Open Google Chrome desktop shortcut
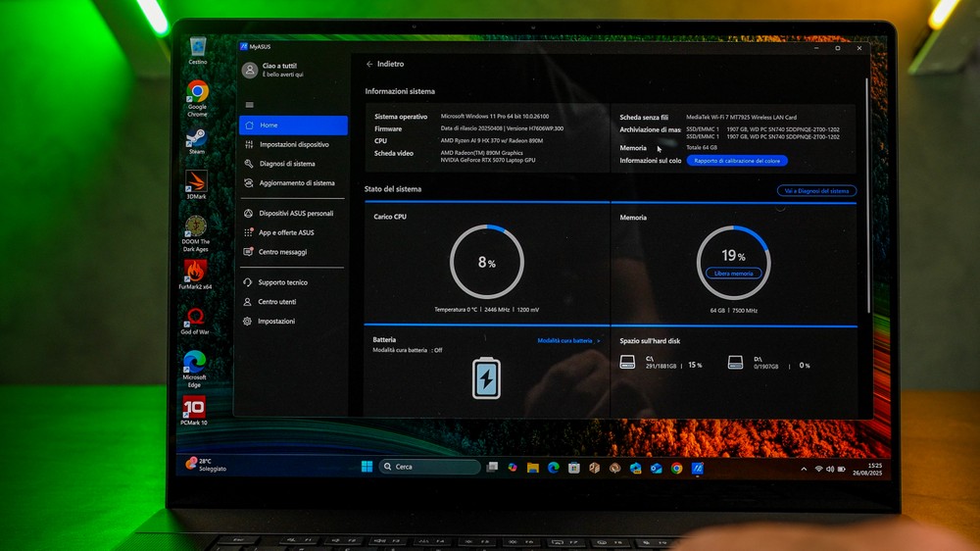 (197, 99)
